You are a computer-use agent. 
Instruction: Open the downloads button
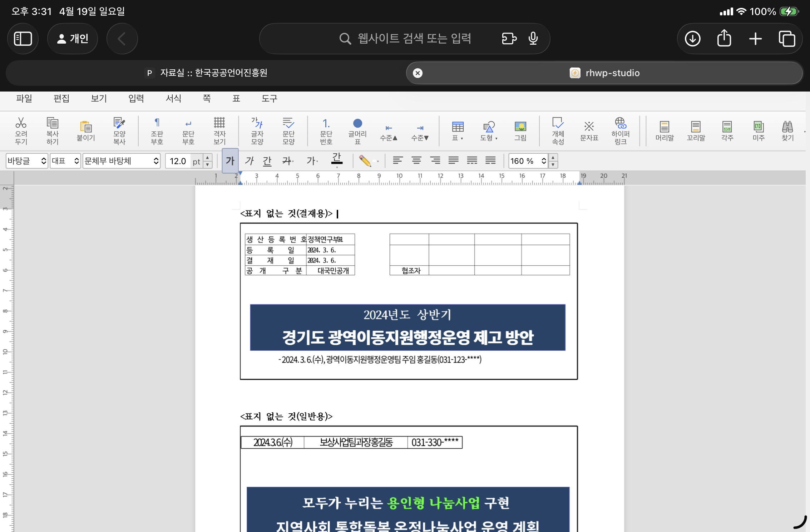click(x=693, y=39)
